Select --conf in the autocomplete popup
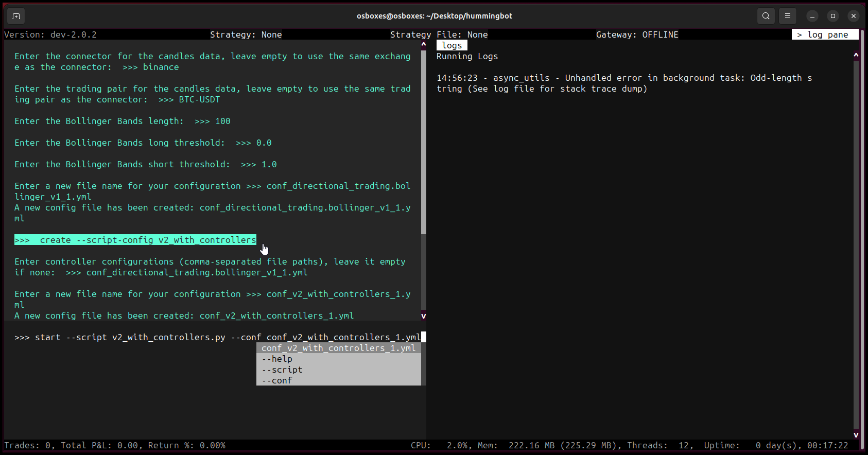This screenshot has height=455, width=868. tap(277, 380)
